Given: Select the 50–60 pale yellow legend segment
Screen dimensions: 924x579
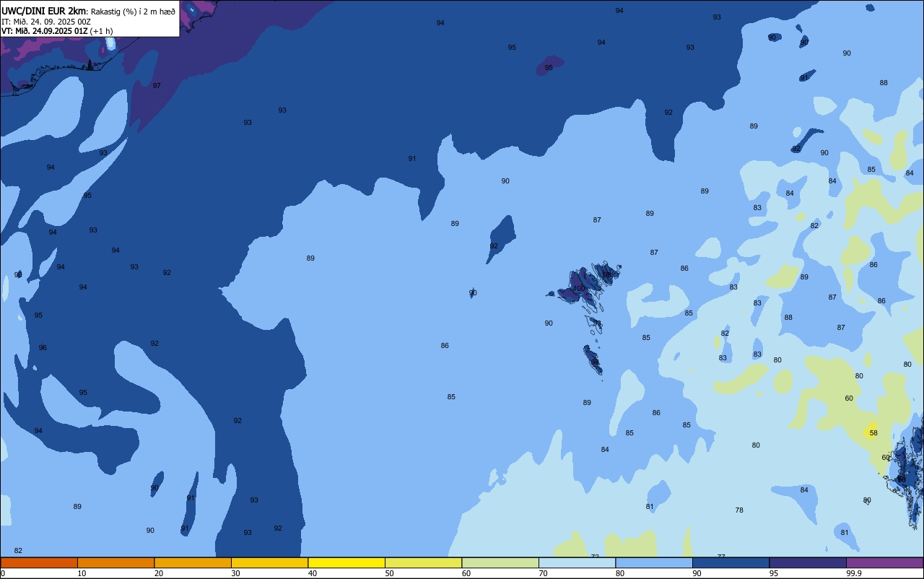Looking at the screenshot, I should point(423,562).
